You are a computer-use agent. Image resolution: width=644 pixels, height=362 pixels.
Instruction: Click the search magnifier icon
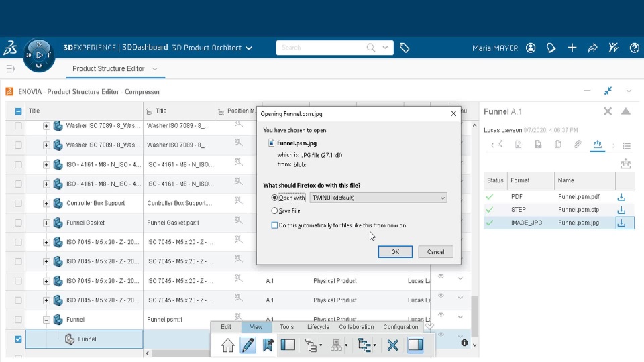tap(371, 48)
